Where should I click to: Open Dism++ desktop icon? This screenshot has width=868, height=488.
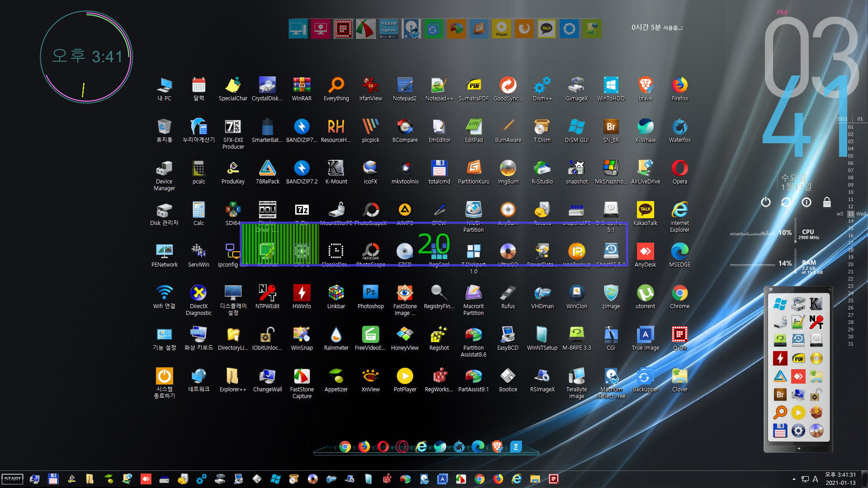coord(542,89)
